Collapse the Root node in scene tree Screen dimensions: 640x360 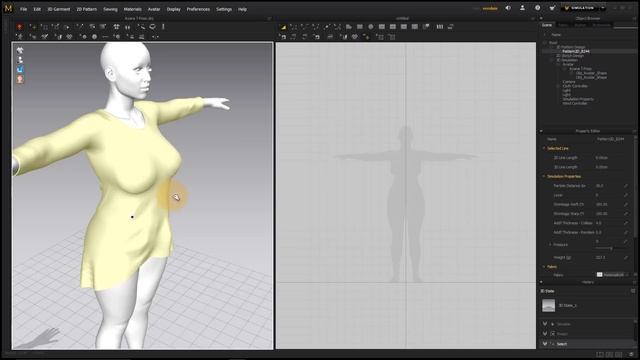(x=545, y=42)
